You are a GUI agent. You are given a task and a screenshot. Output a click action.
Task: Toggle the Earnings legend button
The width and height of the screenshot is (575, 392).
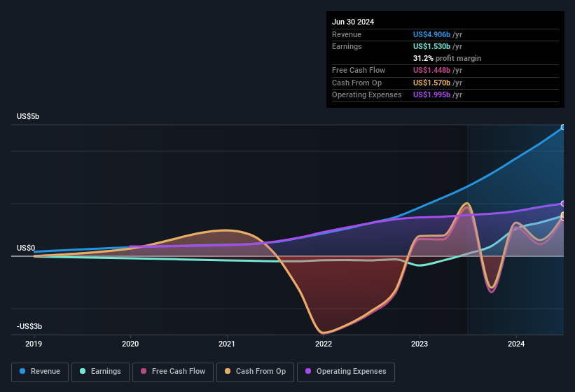point(100,372)
